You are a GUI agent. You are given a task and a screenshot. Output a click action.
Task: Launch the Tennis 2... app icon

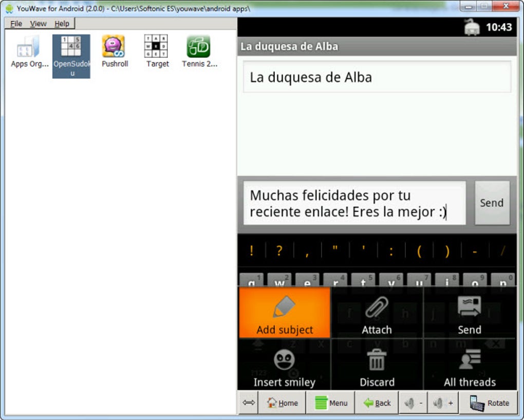199,51
